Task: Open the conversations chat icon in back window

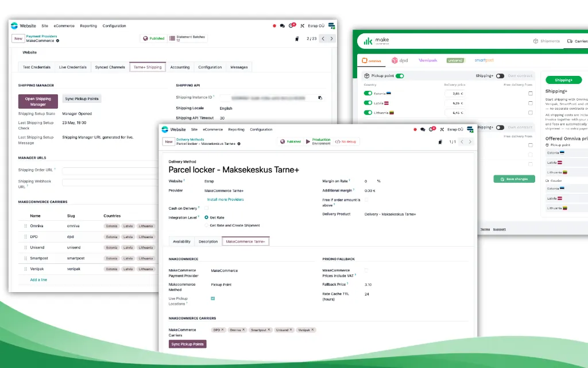Action: 283,26
